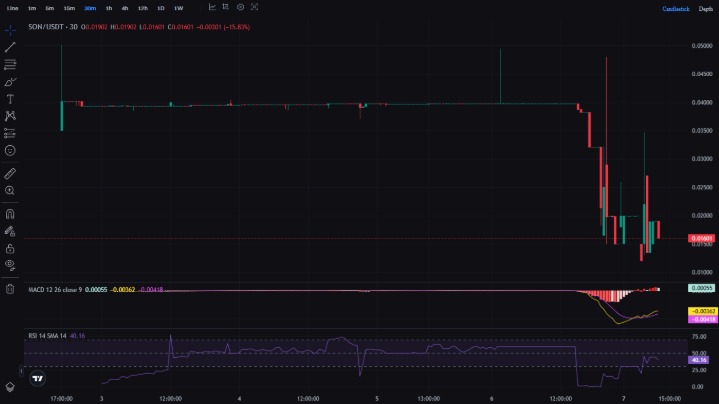
Task: Click the RSI 14 SMA 14 legend
Action: [x=47, y=336]
